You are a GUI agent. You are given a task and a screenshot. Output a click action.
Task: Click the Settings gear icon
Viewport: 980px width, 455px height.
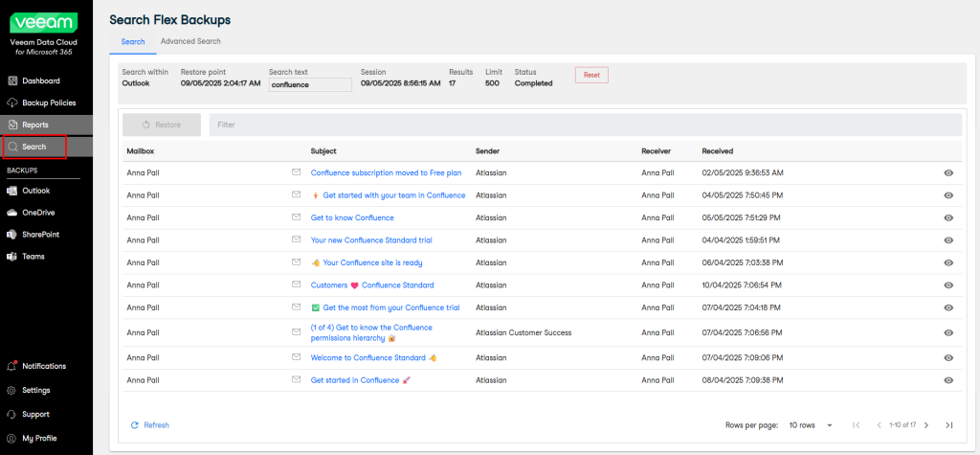(x=11, y=390)
